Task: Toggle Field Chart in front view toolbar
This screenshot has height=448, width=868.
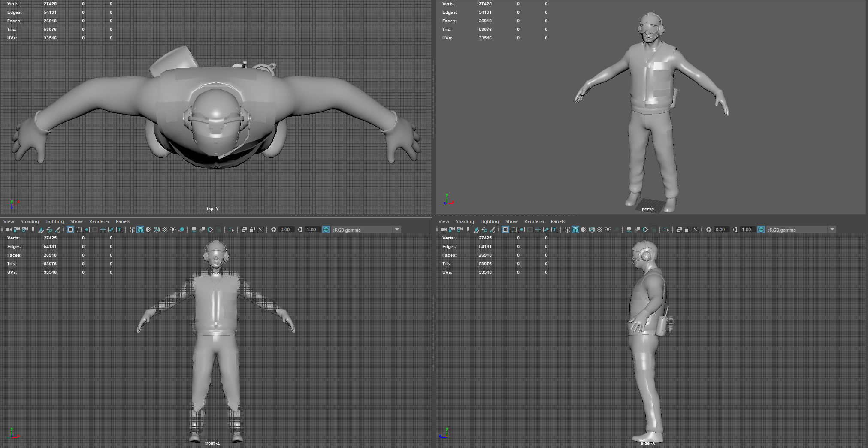Action: 103,230
